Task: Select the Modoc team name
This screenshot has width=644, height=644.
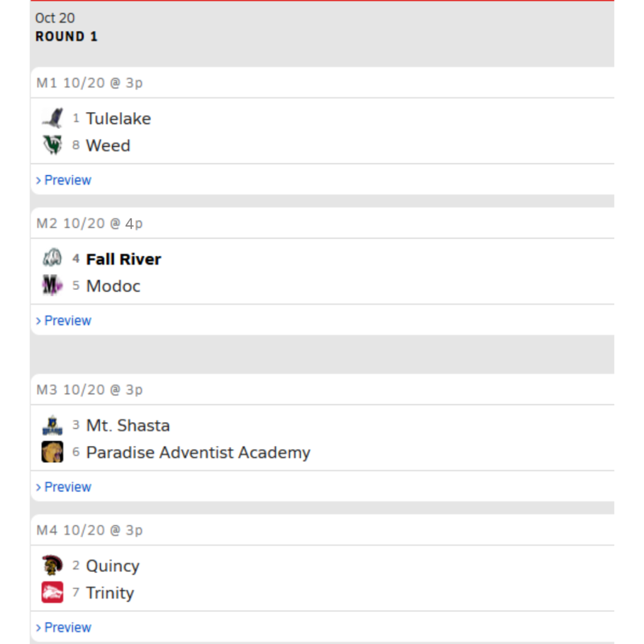Action: (x=113, y=286)
